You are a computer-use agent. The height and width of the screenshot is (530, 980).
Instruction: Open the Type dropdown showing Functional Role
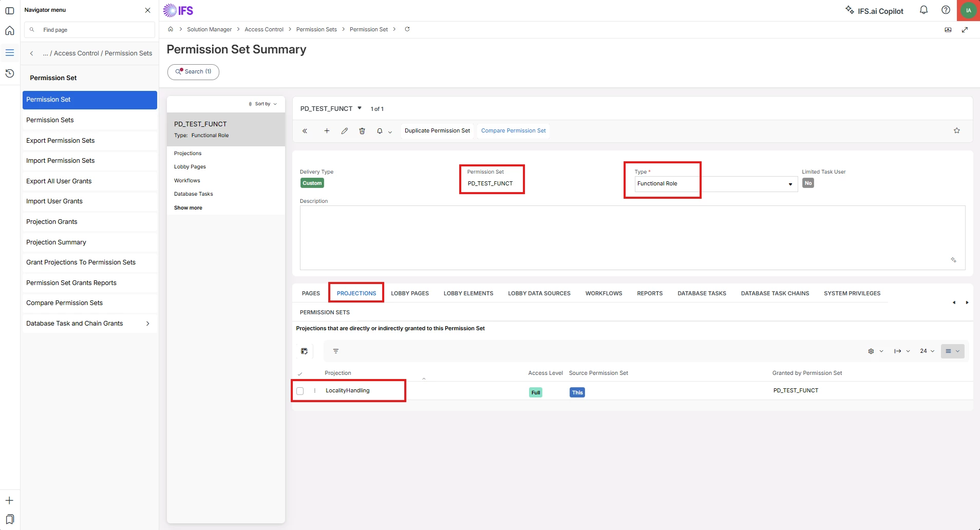click(716, 184)
